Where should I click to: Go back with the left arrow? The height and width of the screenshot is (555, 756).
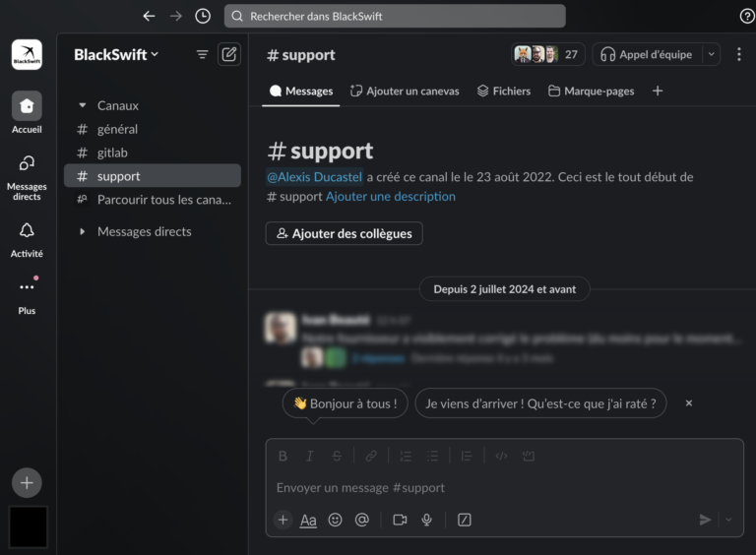coord(149,17)
